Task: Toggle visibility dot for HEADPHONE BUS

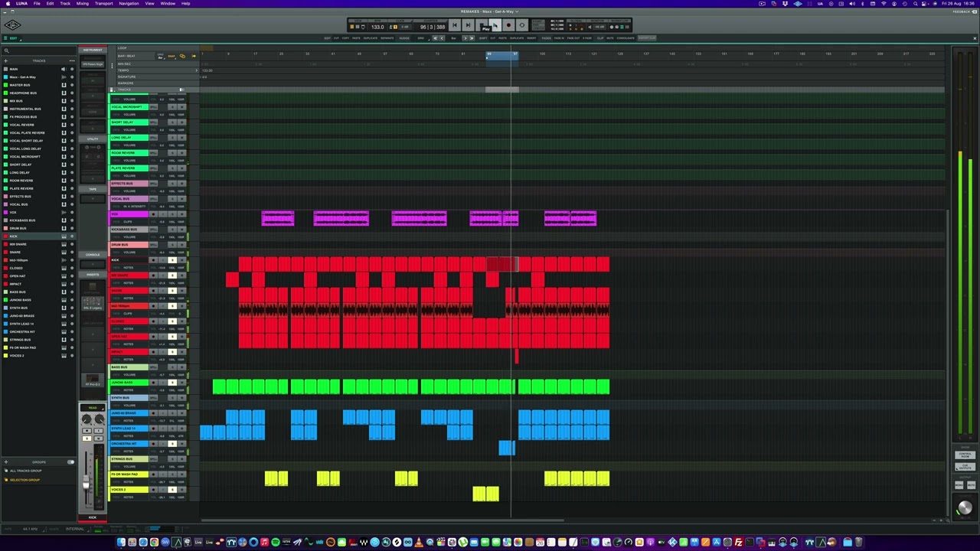Action: [x=72, y=93]
